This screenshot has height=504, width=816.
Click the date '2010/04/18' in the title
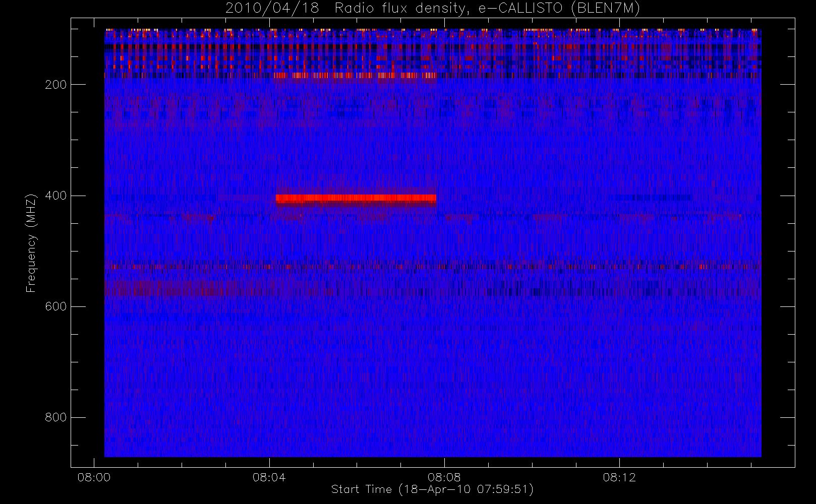tap(272, 9)
